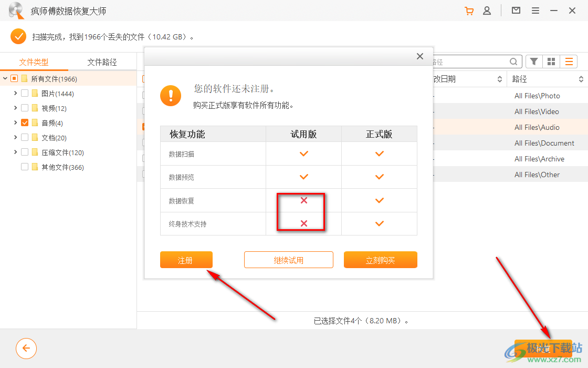Click the 数据恢复 feature row label
The image size is (588, 368).
click(x=181, y=201)
